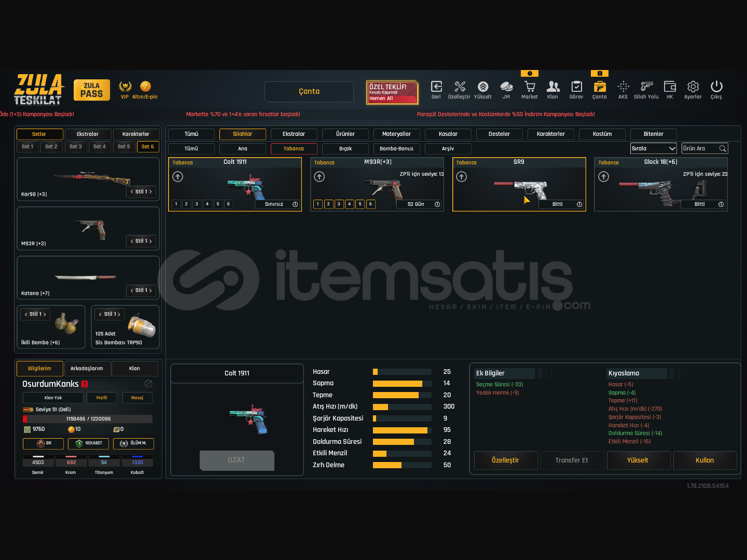
Task: Click the upgrade arrow on SR9 card
Action: click(462, 177)
